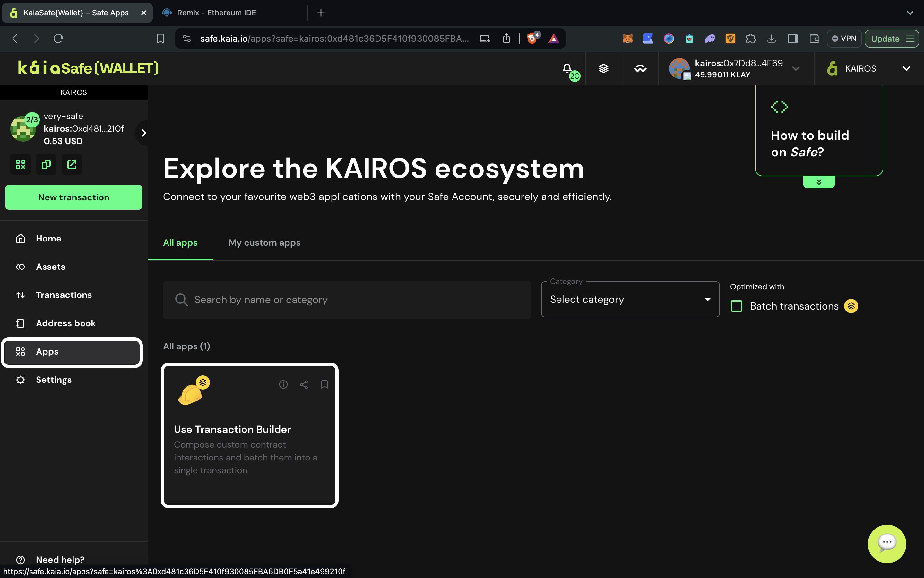Bookmark the Transaction Builder app

[324, 384]
